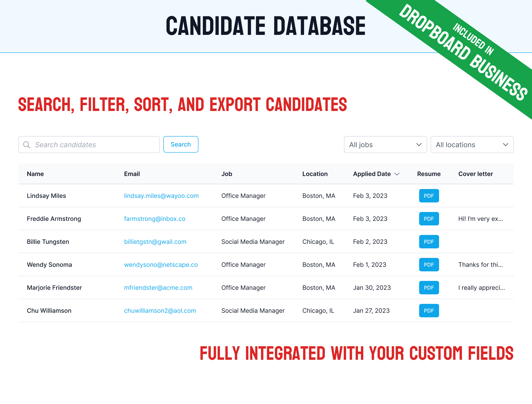Open Chu Williamson's resume PDF
Viewport: 532px width, 404px height.
point(429,311)
